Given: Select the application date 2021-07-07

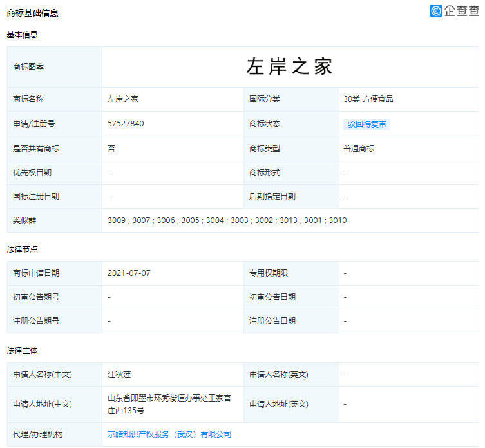Looking at the screenshot, I should (x=129, y=273).
